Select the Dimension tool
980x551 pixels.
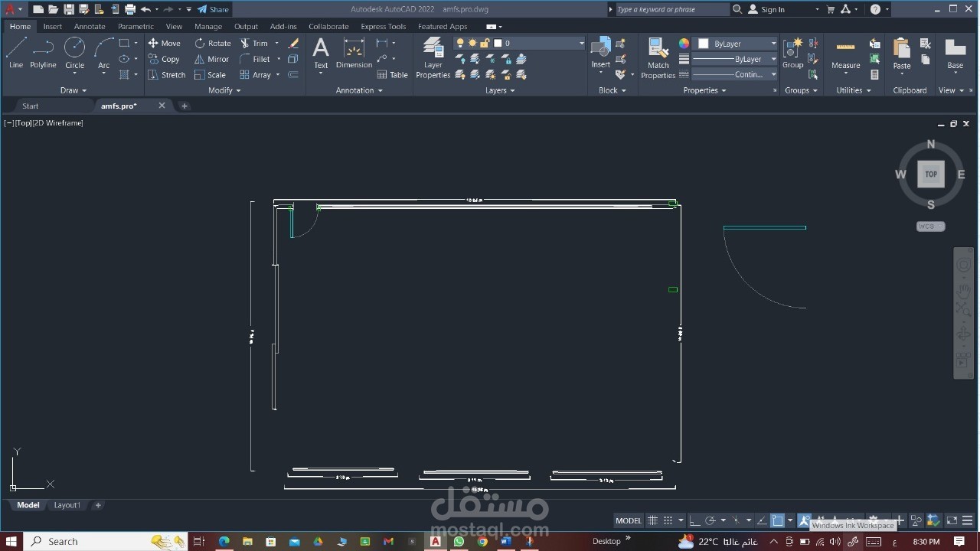point(354,54)
